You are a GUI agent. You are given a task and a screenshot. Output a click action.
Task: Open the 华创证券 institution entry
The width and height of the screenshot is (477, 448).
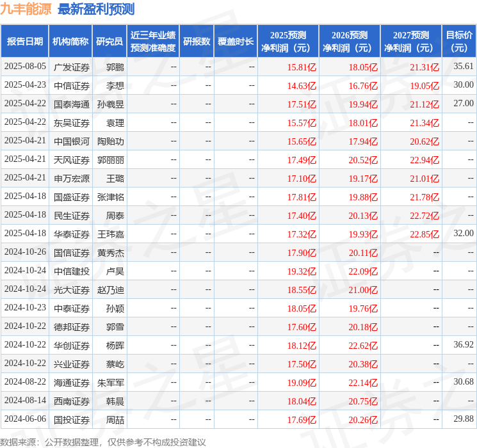click(70, 345)
